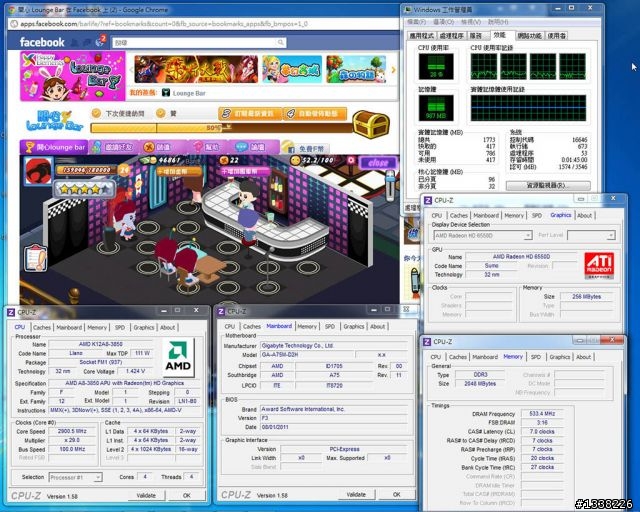Expand the Perf Level dropdown
This screenshot has width=640, height=512.
pos(590,235)
